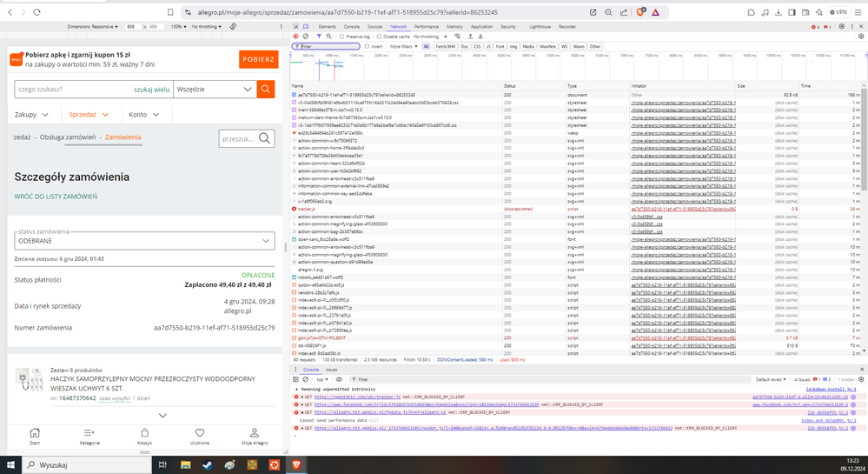Image resolution: width=868 pixels, height=474 pixels.
Task: Open offer number 16487370642 link
Action: point(77,398)
